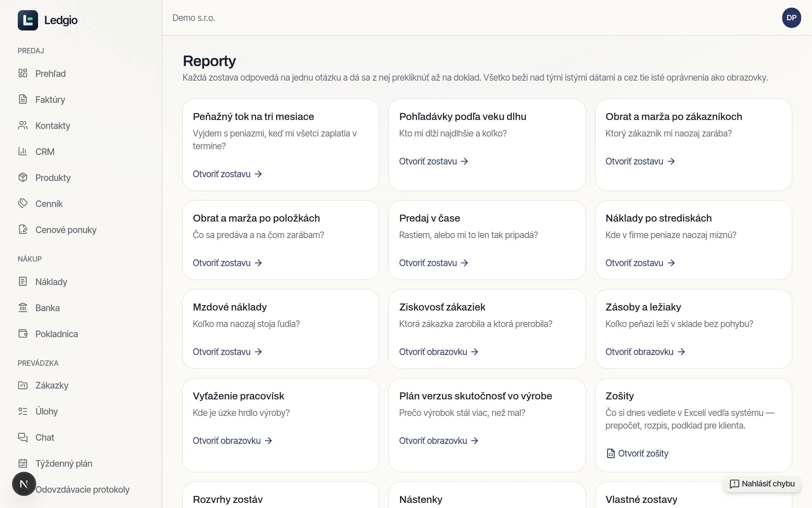Viewport: 812px width, 508px height.
Task: Open obrazovku for Plán verzus skutočnosť vo výrobe
Action: pos(439,440)
